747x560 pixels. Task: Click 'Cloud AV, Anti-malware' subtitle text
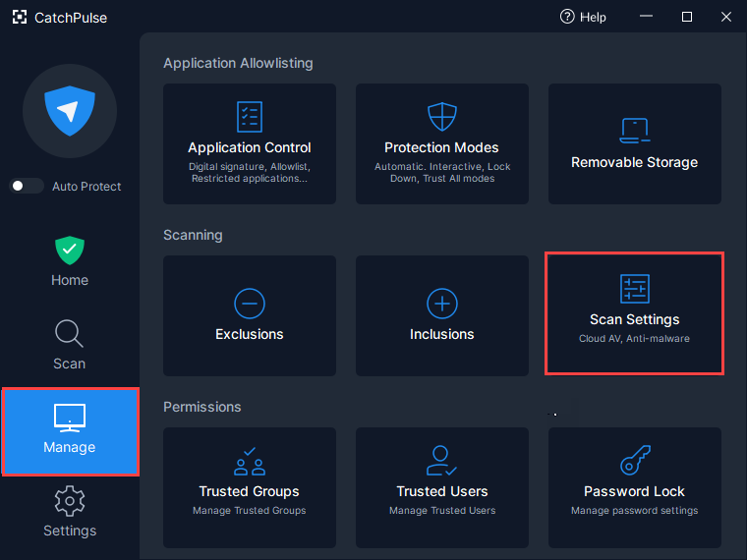(x=635, y=339)
